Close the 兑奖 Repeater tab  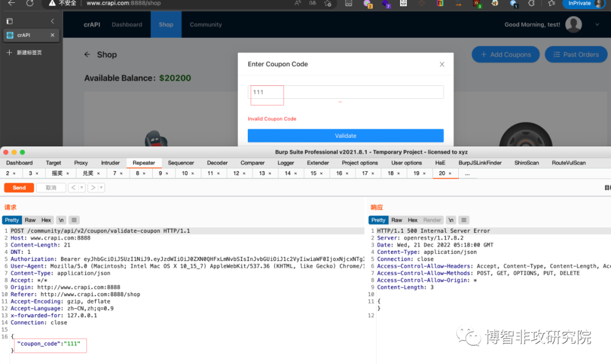point(98,174)
